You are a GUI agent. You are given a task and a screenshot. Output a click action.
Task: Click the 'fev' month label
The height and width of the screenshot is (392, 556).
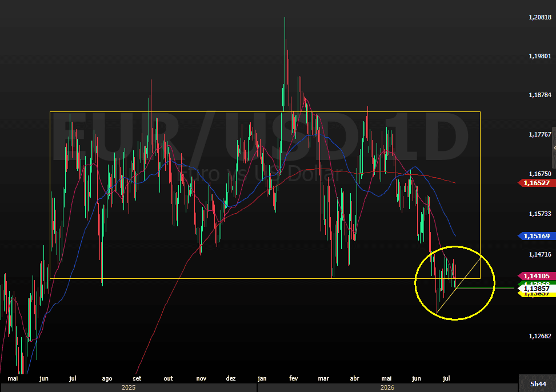point(294,378)
